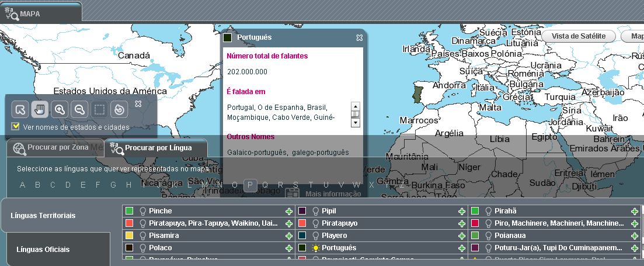
Task: Expand Pisamira with green plus
Action: point(289,236)
